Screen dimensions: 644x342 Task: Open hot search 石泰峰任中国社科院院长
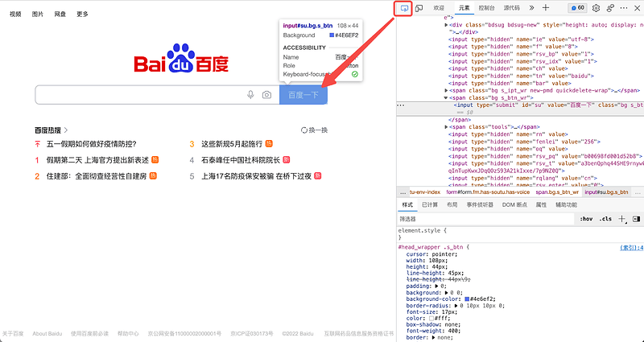point(241,160)
